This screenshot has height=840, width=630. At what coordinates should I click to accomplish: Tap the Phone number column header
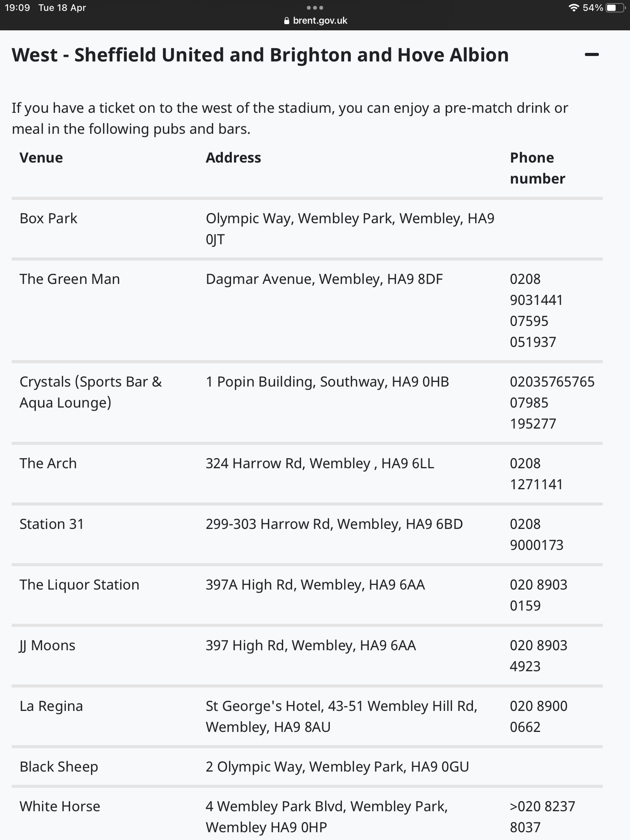(537, 168)
